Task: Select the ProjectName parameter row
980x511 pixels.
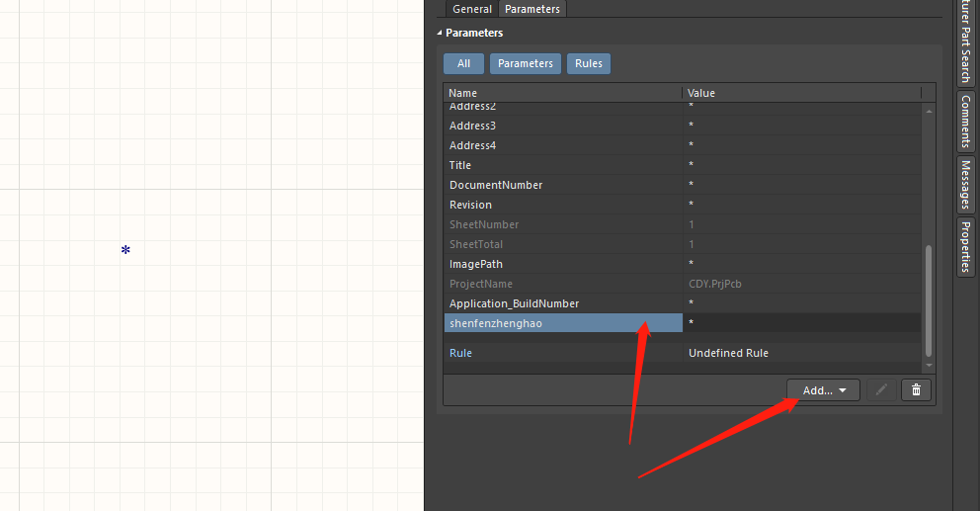Action: tap(683, 284)
